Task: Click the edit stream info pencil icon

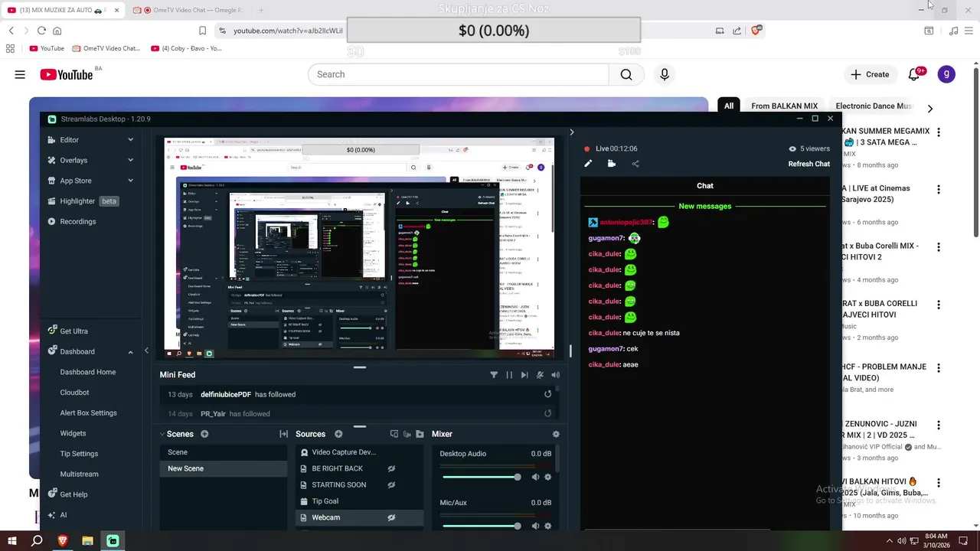Action: coord(588,164)
